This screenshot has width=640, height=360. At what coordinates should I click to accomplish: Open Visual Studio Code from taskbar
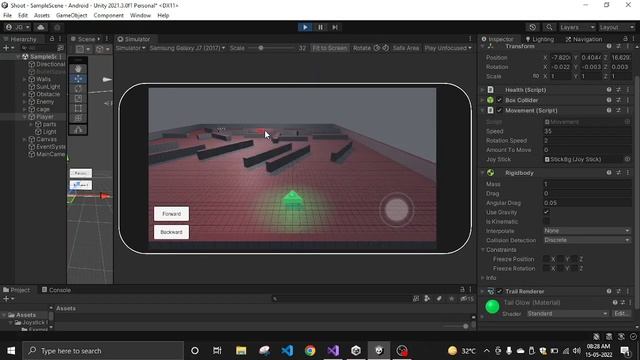[x=287, y=351]
